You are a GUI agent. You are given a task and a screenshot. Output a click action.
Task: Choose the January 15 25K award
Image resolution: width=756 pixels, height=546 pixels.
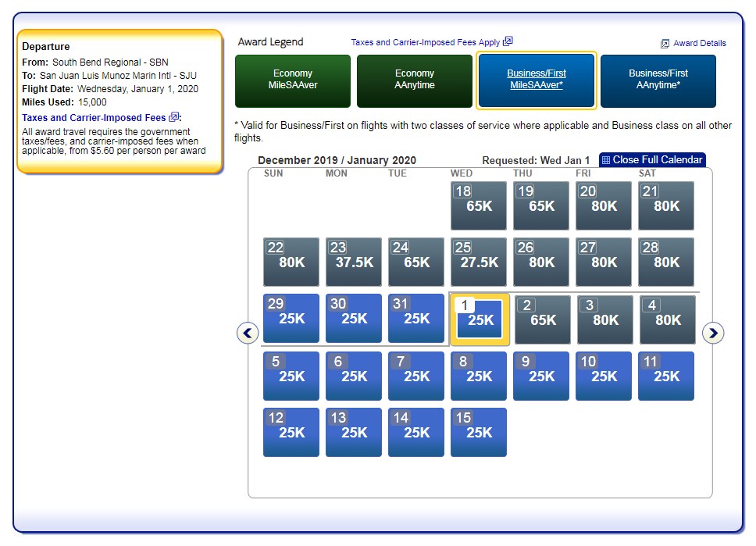click(x=479, y=432)
